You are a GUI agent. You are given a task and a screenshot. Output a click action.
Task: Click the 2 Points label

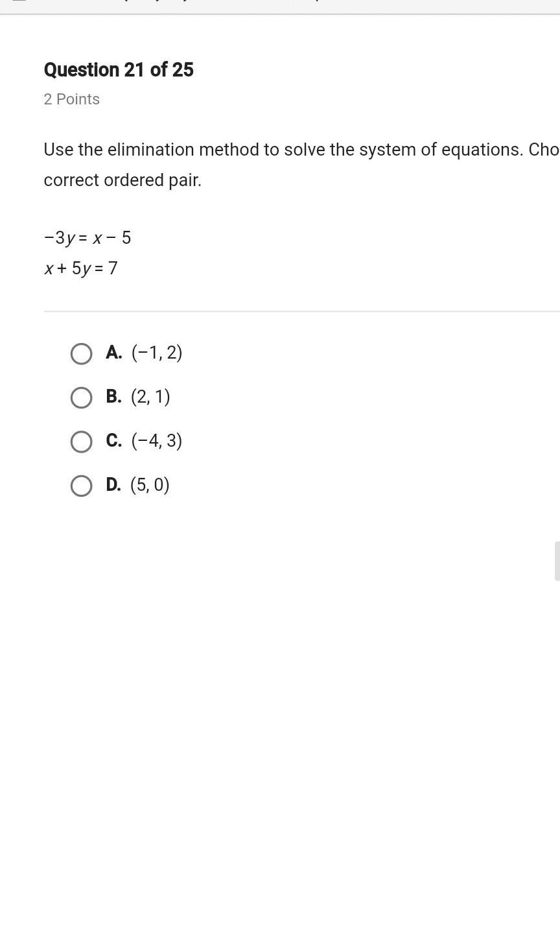tap(72, 99)
